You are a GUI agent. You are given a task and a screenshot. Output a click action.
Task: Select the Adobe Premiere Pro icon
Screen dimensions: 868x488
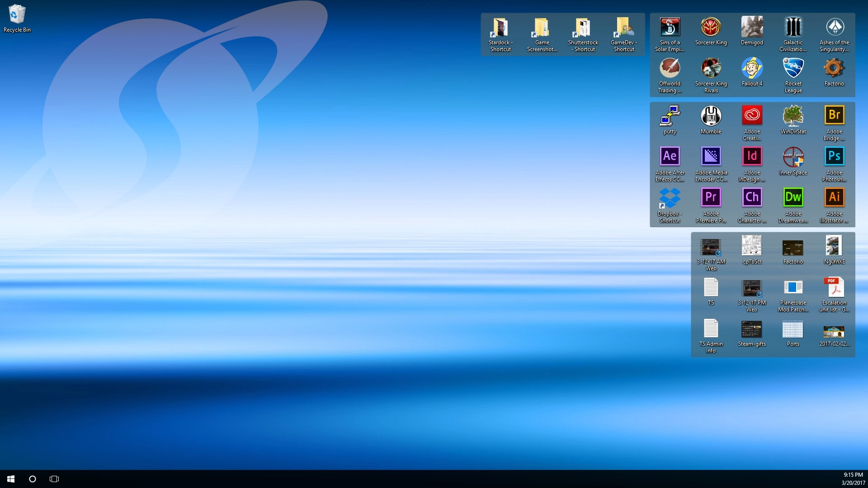[711, 198]
